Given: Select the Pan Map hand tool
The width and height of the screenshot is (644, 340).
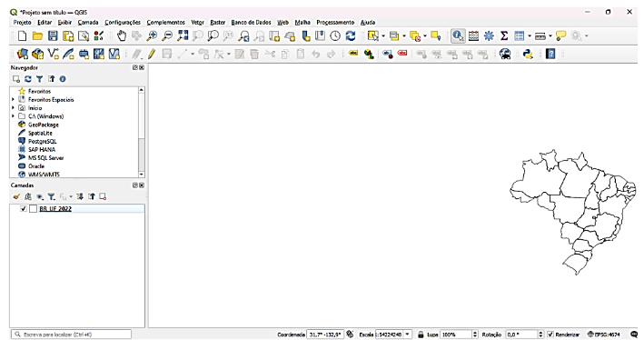Looking at the screenshot, I should pyautogui.click(x=121, y=36).
